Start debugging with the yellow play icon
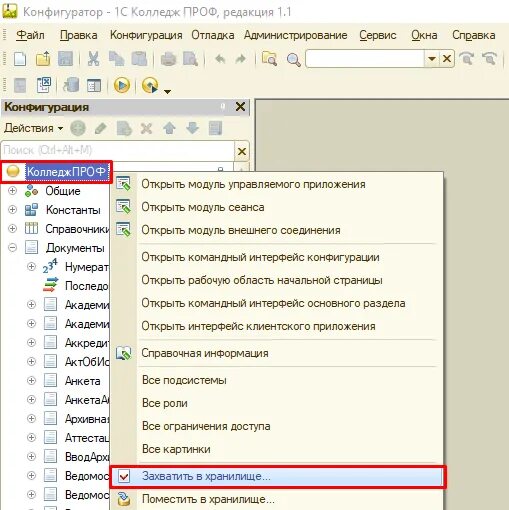The height and width of the screenshot is (510, 509). coord(122,85)
